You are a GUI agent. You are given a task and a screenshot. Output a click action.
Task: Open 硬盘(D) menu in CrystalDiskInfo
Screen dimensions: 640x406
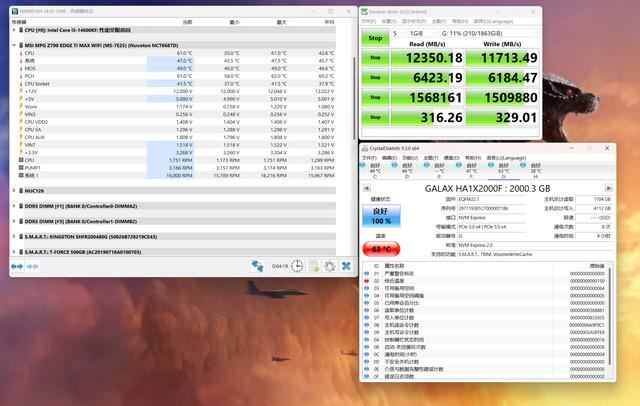(452, 158)
